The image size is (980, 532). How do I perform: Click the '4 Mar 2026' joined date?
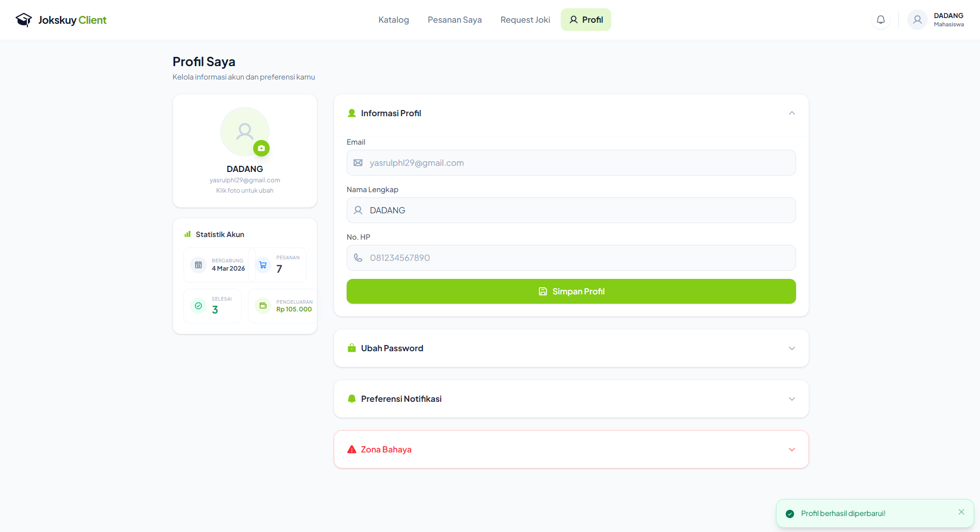click(228, 269)
